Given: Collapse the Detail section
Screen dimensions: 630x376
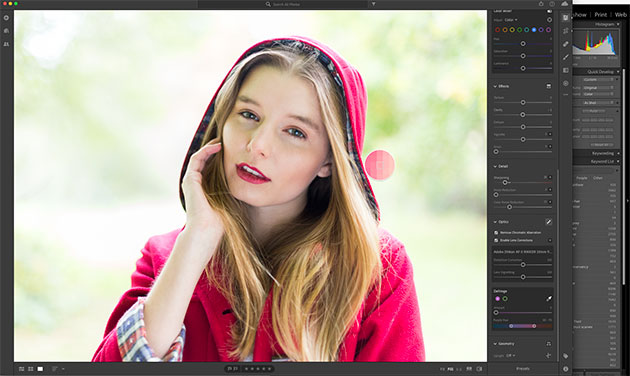Looking at the screenshot, I should pos(495,166).
